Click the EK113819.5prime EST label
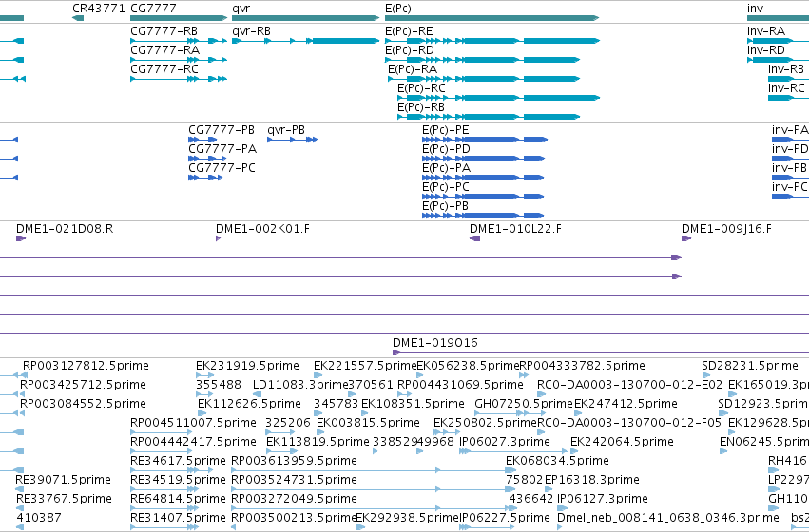This screenshot has height=532, width=809. click(318, 442)
